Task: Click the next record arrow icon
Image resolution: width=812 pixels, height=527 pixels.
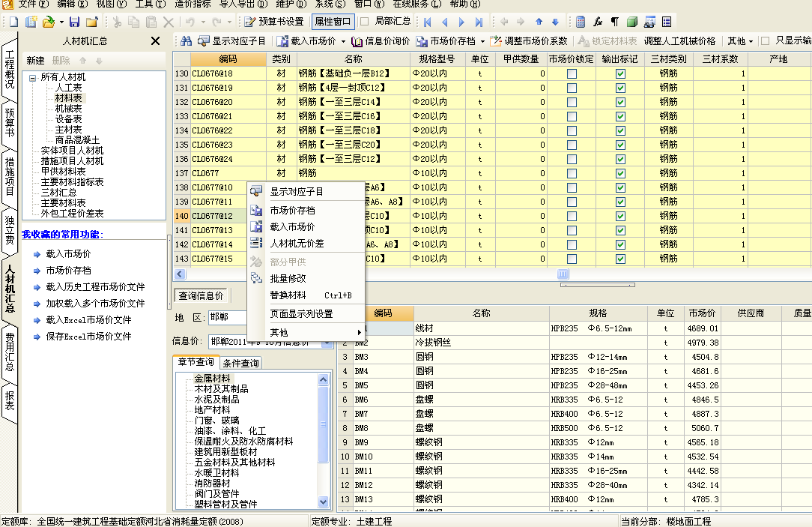Action: [461, 22]
